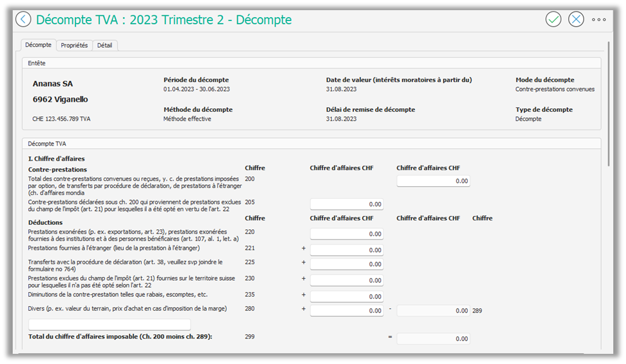Switch to the Décompte tab

tap(38, 44)
